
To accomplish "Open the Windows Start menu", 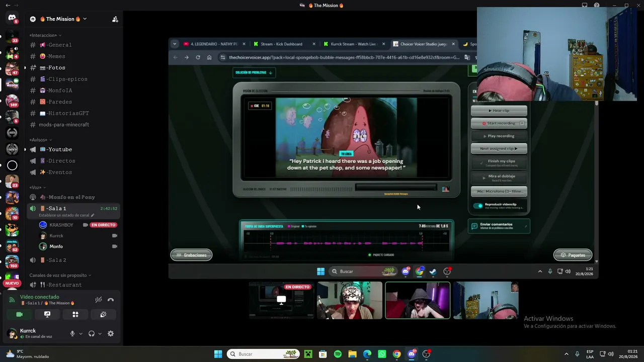I will [x=218, y=354].
